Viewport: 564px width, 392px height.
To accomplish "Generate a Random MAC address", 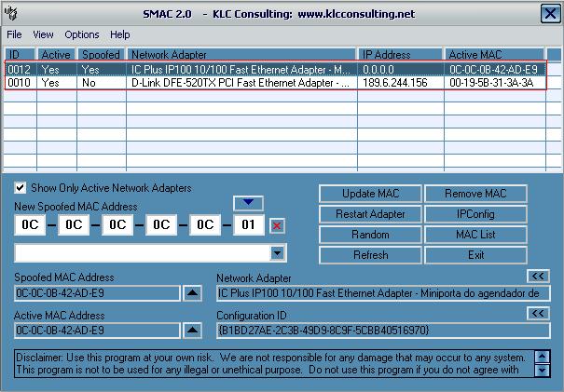I will pyautogui.click(x=370, y=235).
